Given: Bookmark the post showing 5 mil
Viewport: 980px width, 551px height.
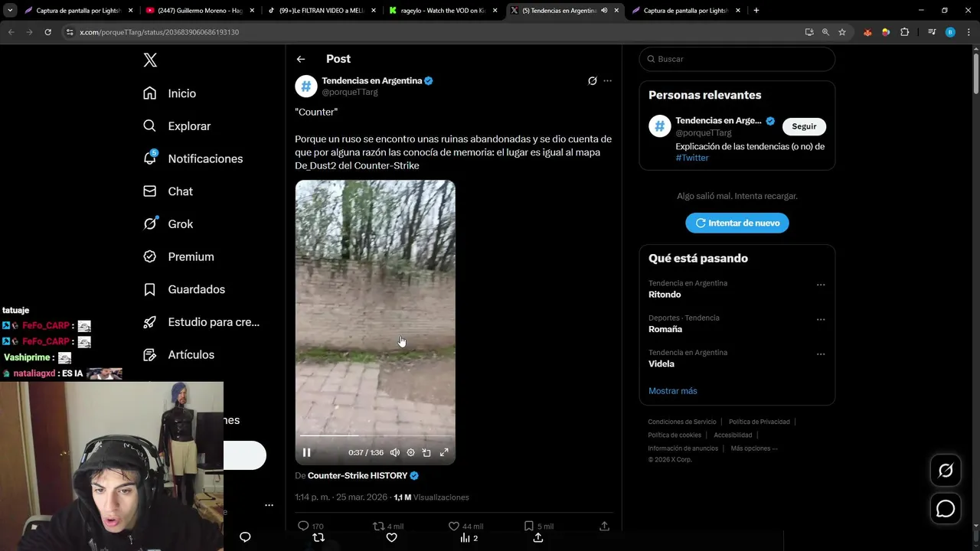Looking at the screenshot, I should [x=528, y=526].
